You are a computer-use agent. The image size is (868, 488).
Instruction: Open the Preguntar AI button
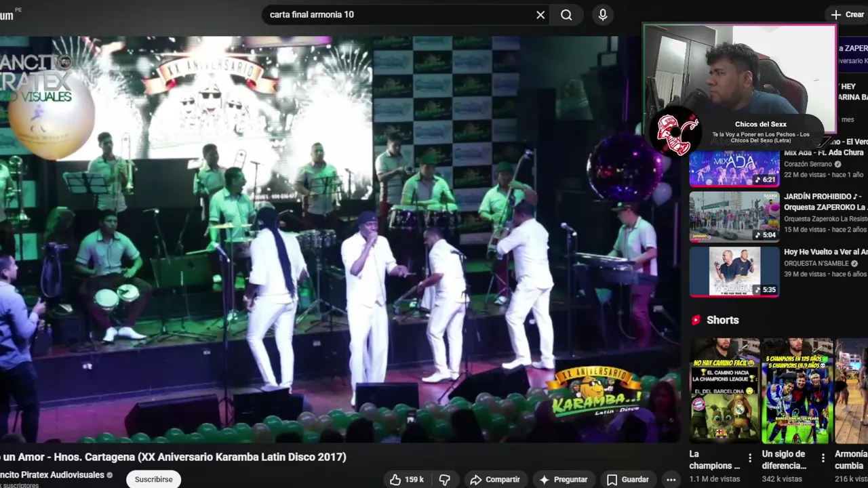pyautogui.click(x=563, y=479)
